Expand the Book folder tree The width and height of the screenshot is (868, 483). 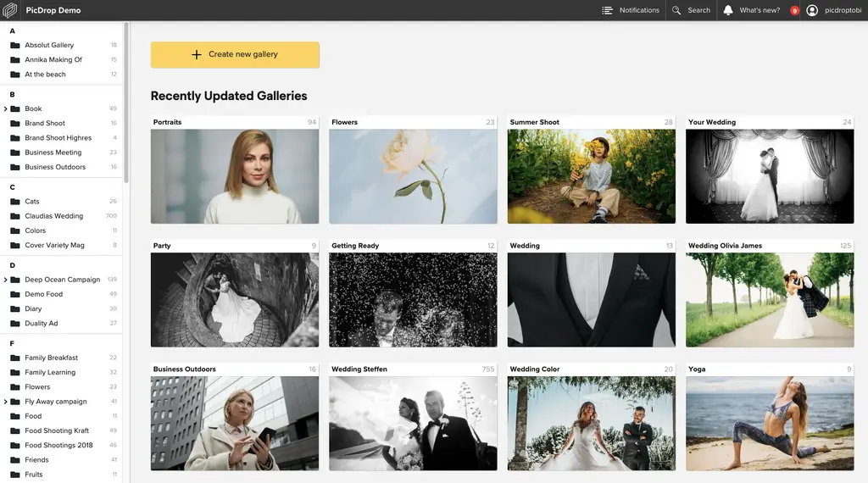6,109
